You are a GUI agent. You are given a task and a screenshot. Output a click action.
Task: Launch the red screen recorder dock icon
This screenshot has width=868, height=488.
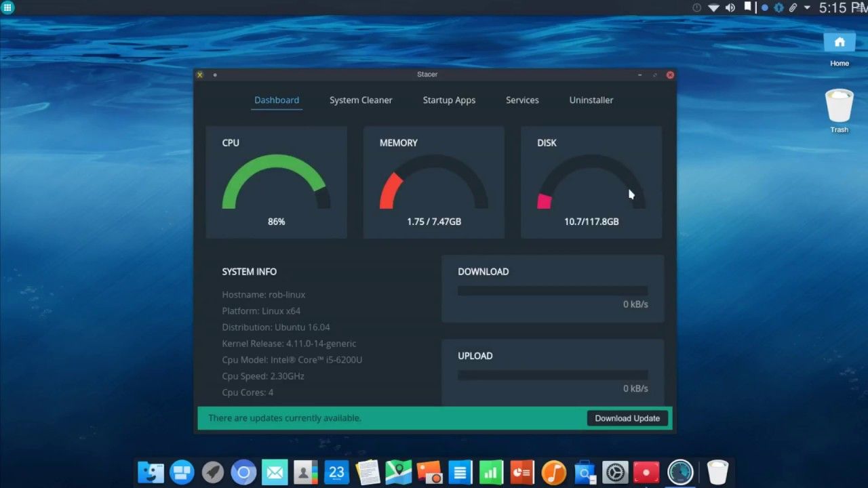coord(645,472)
